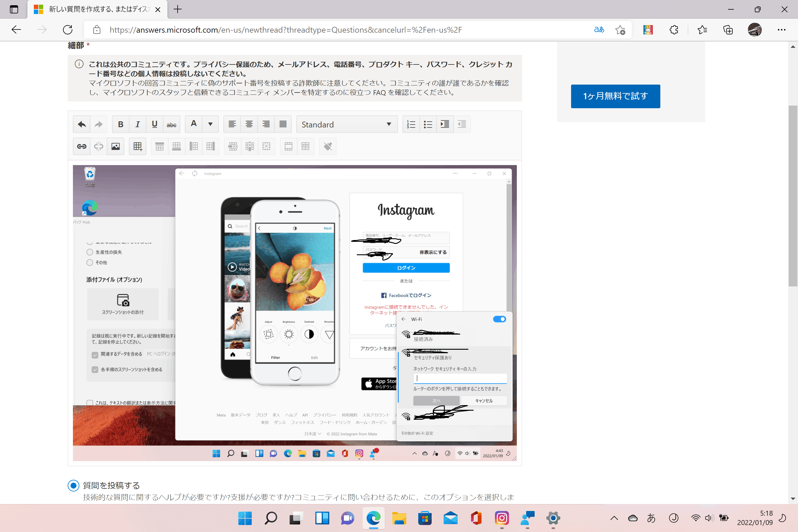
Task: Click the font color A button
Action: point(194,125)
